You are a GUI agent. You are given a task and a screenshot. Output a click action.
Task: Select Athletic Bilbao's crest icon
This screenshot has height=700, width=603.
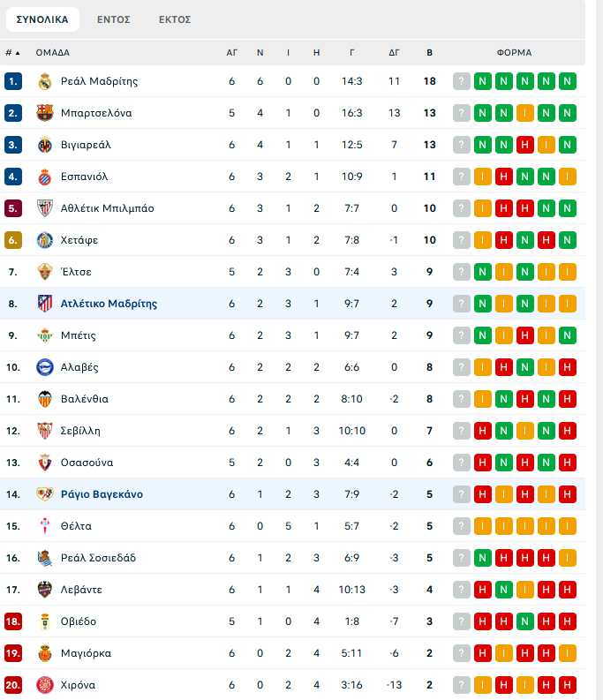point(45,208)
